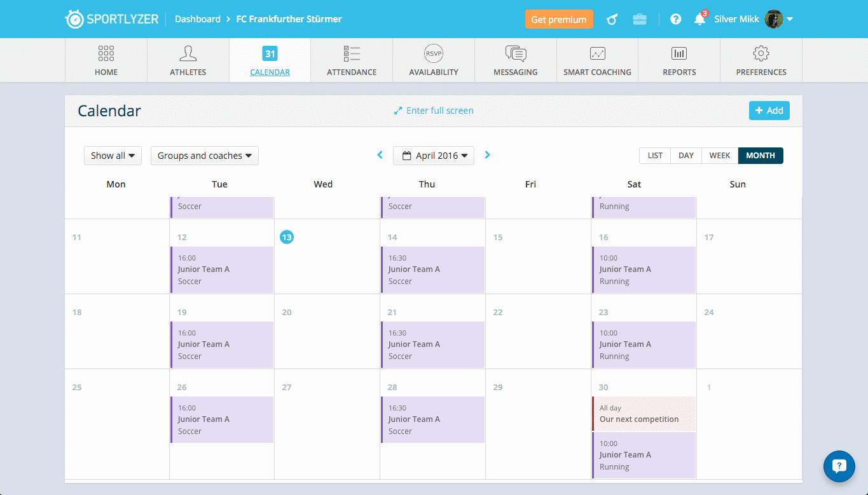This screenshot has height=495, width=868.
Task: Click the Add event button
Action: (769, 111)
